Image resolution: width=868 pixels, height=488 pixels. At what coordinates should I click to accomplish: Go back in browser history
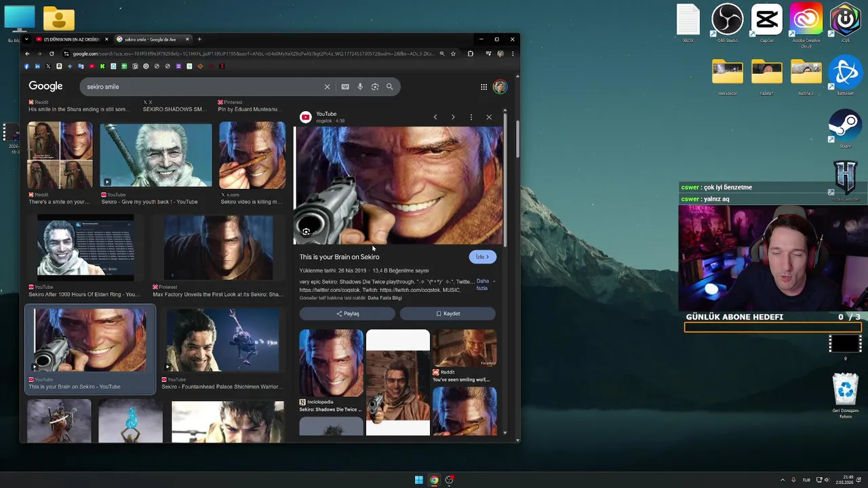pyautogui.click(x=27, y=54)
